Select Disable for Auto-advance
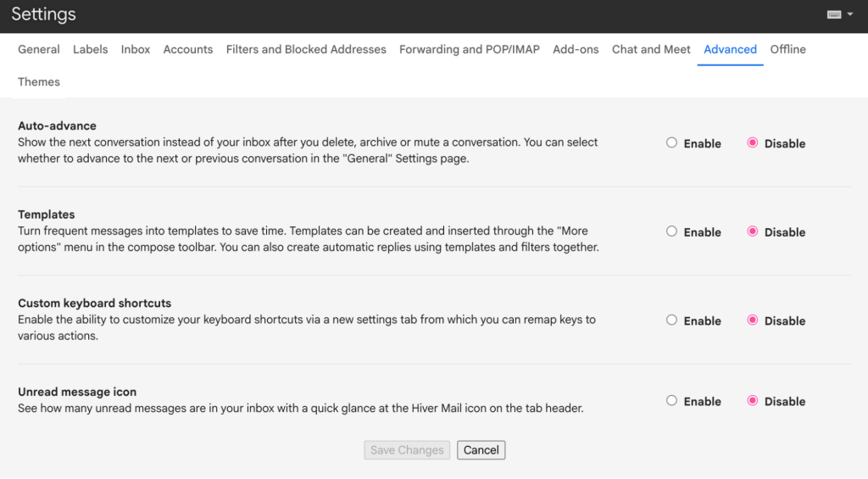This screenshot has height=479, width=868. click(x=753, y=143)
